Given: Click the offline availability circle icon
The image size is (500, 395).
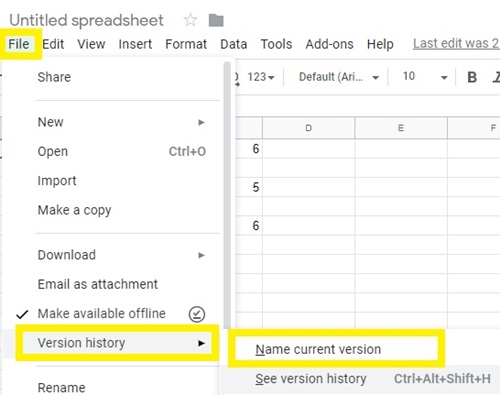Looking at the screenshot, I should coord(197,314).
